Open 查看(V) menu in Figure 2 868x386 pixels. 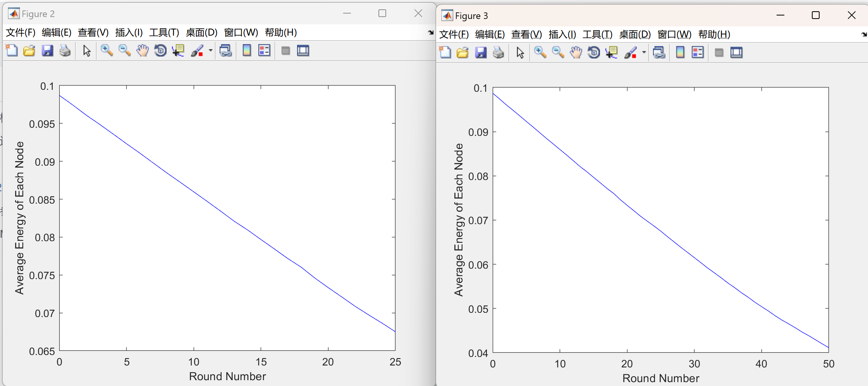click(x=93, y=33)
